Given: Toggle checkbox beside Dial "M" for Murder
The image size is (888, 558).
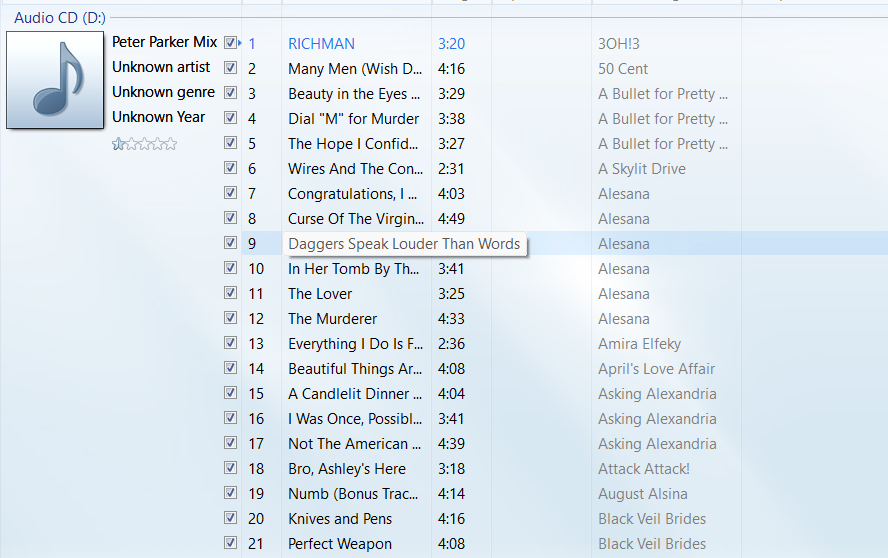Looking at the screenshot, I should [230, 117].
